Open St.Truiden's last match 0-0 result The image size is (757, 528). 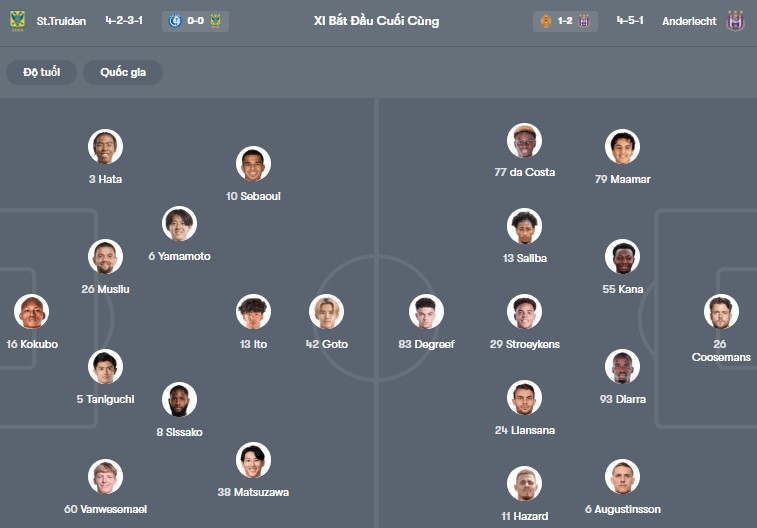pyautogui.click(x=195, y=20)
